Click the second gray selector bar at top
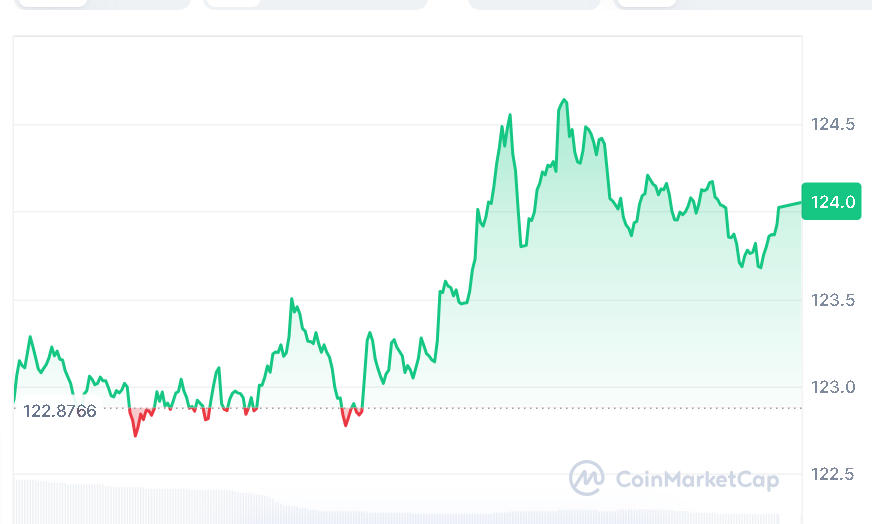 pos(315,4)
